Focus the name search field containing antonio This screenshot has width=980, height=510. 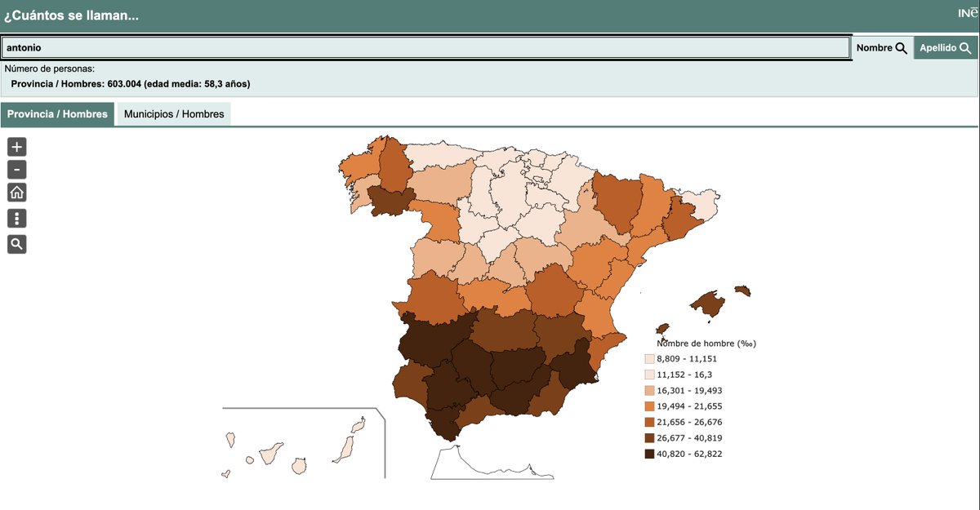(x=425, y=48)
